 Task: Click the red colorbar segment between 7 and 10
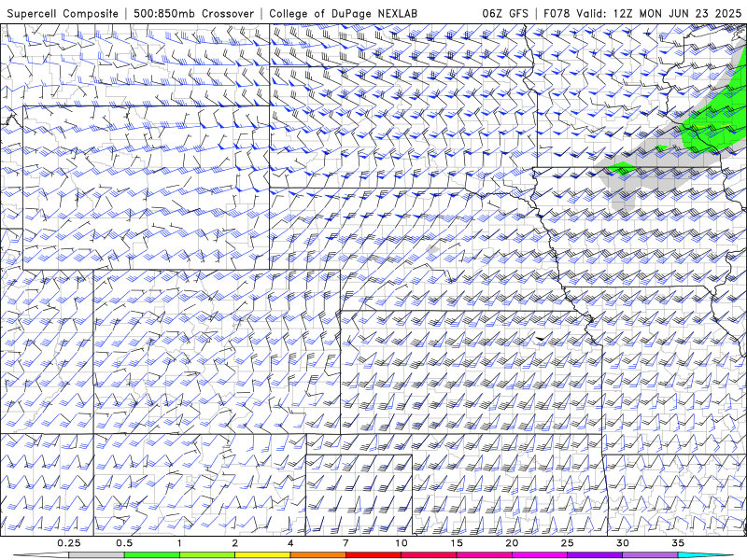tap(373, 555)
